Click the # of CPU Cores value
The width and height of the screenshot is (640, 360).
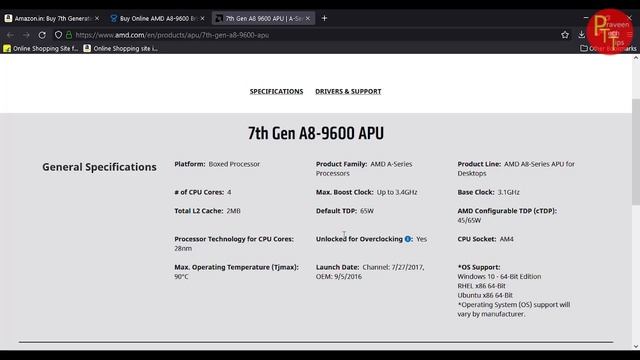point(229,192)
